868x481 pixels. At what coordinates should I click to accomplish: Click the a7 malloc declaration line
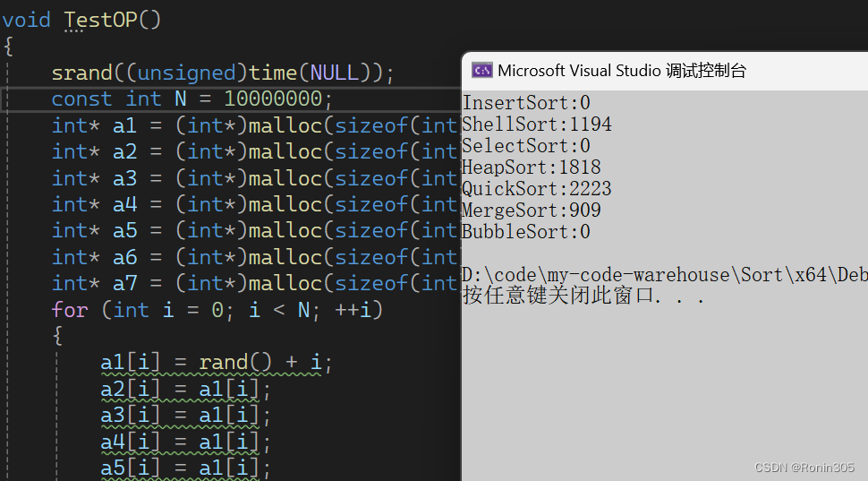[256, 284]
